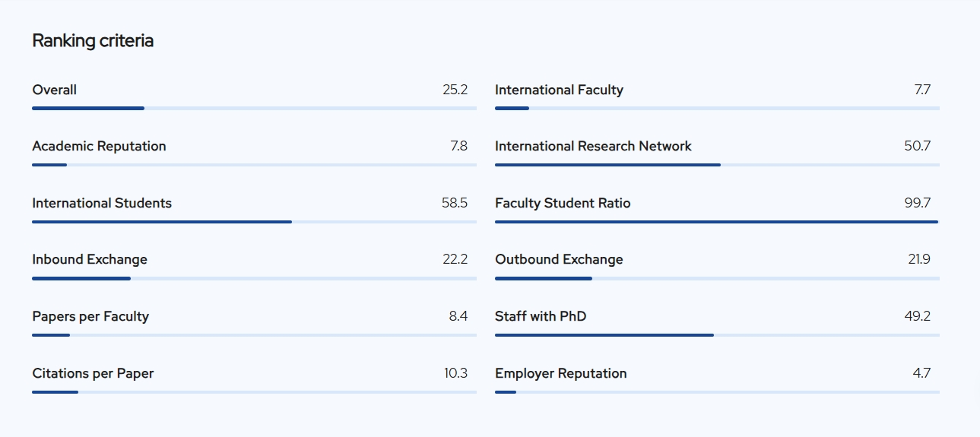
Task: Click the Outbound Exchange progress bar
Action: coord(717,278)
